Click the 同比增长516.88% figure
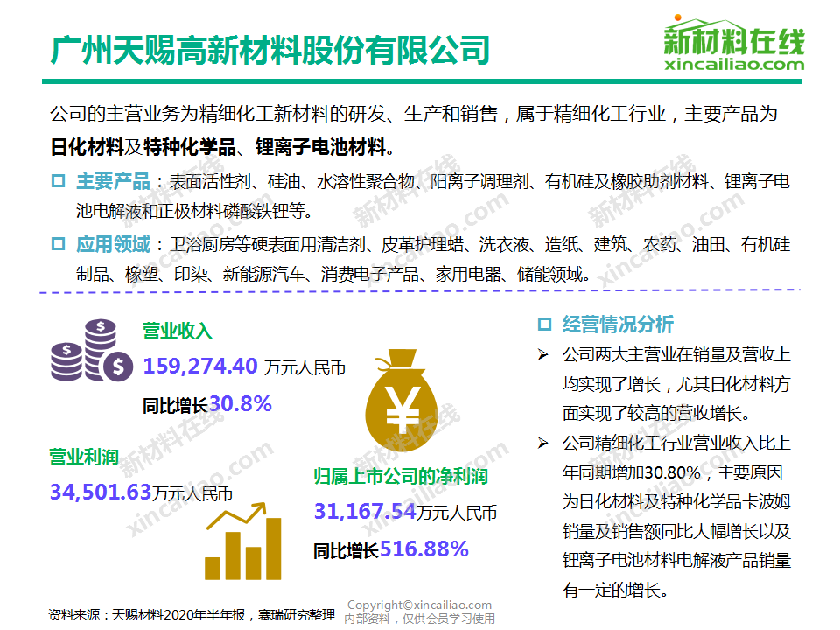840x630 pixels. [390, 549]
